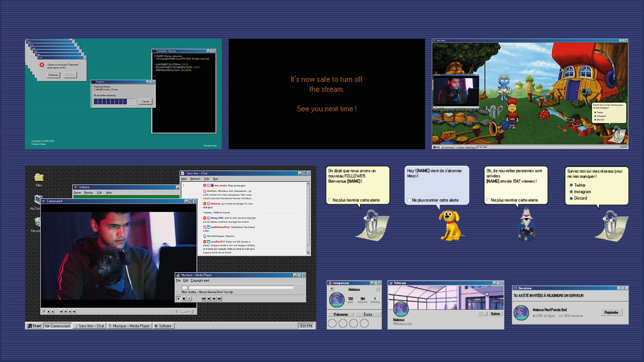Click stop in Musique Media Player
Viewport: 644px width, 362px height.
[x=184, y=298]
